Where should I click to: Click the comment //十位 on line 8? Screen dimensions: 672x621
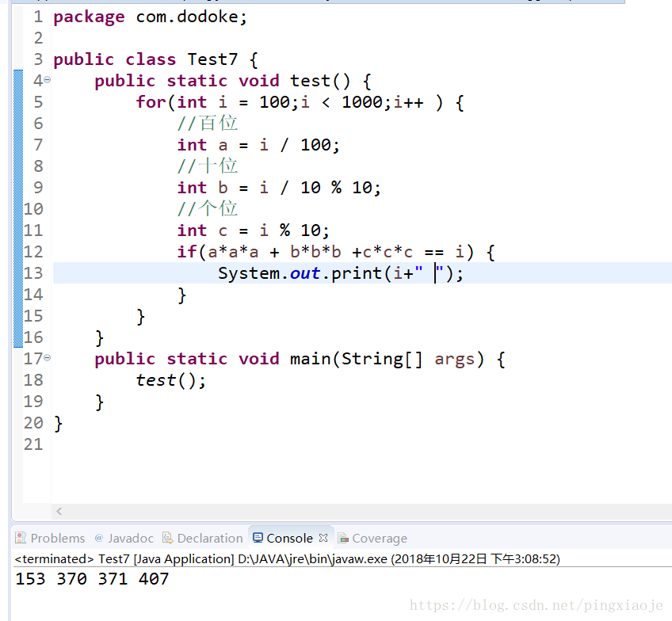pos(208,166)
